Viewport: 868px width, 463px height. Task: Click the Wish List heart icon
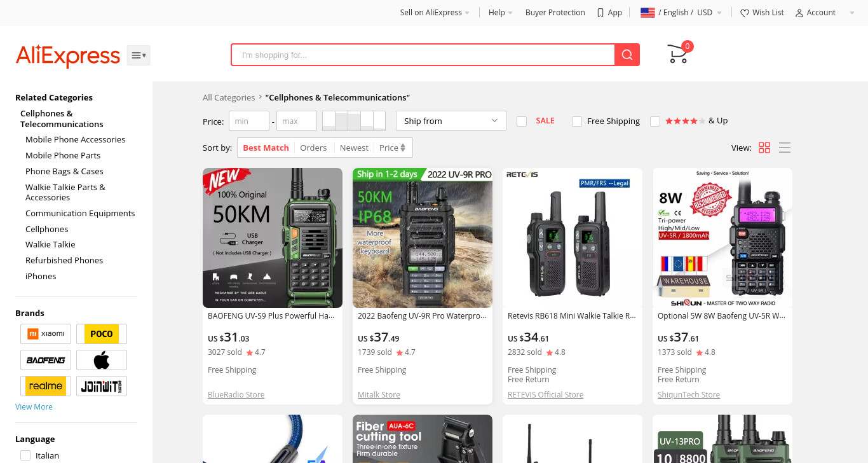(x=745, y=13)
